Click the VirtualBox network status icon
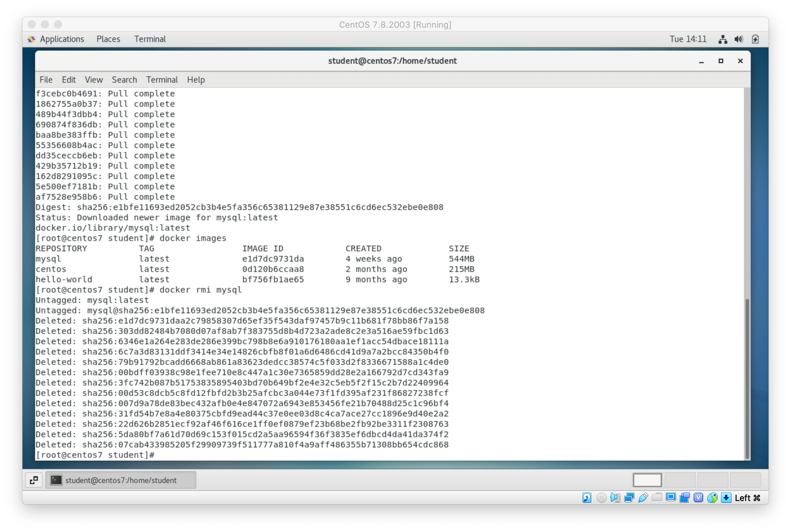This screenshot has height=532, width=791. (x=629, y=498)
